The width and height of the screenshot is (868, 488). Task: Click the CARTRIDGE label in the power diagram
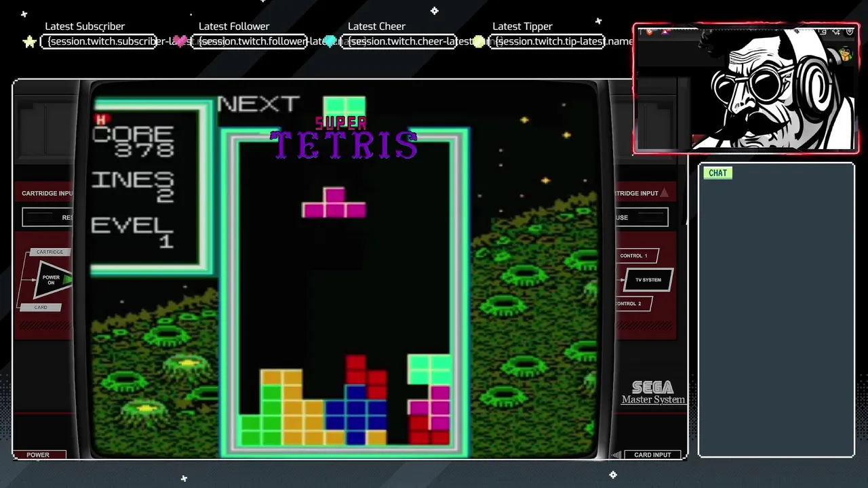click(50, 252)
